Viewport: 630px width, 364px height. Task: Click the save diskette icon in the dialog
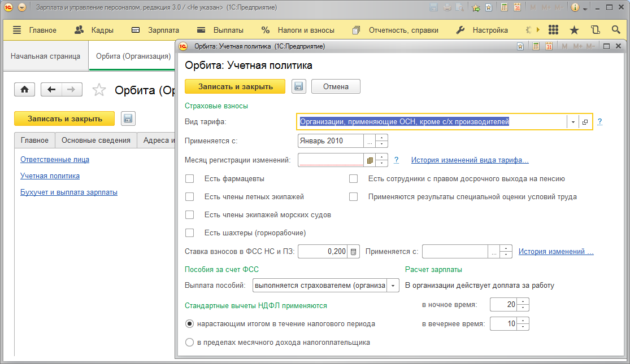click(x=298, y=87)
